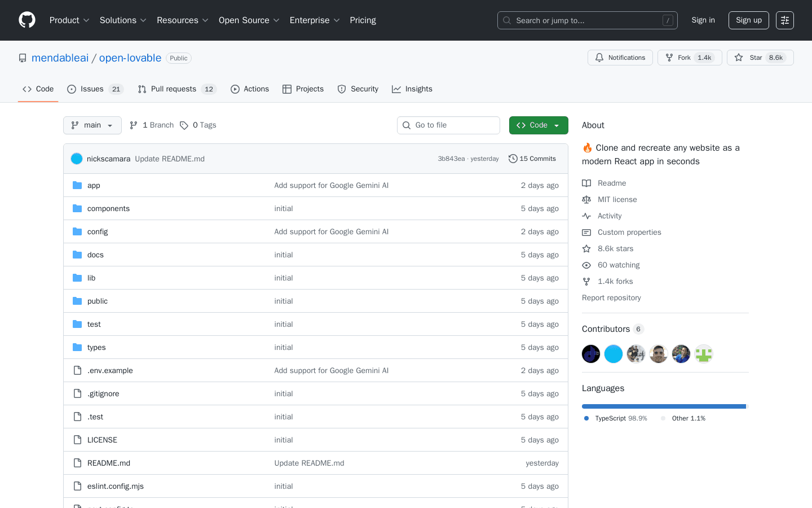This screenshot has height=508, width=812.
Task: Click the Report repository link
Action: 611,297
